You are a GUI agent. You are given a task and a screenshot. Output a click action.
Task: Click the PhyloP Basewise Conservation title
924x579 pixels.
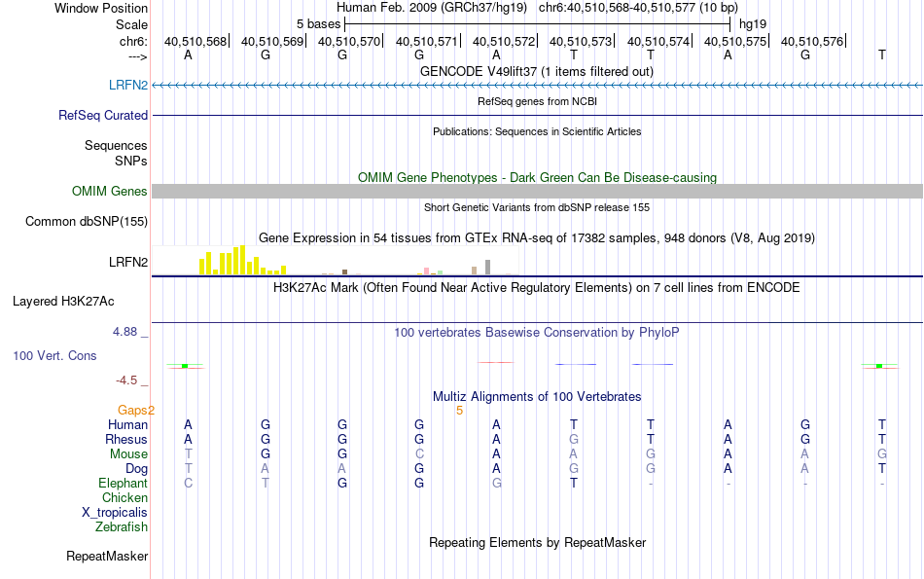coord(536,333)
